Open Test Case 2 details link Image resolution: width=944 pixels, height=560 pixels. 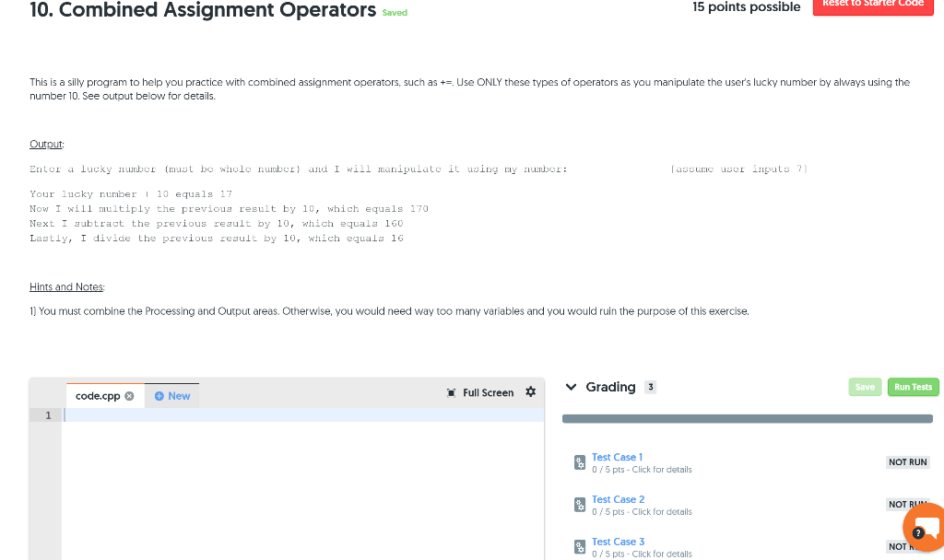[618, 499]
